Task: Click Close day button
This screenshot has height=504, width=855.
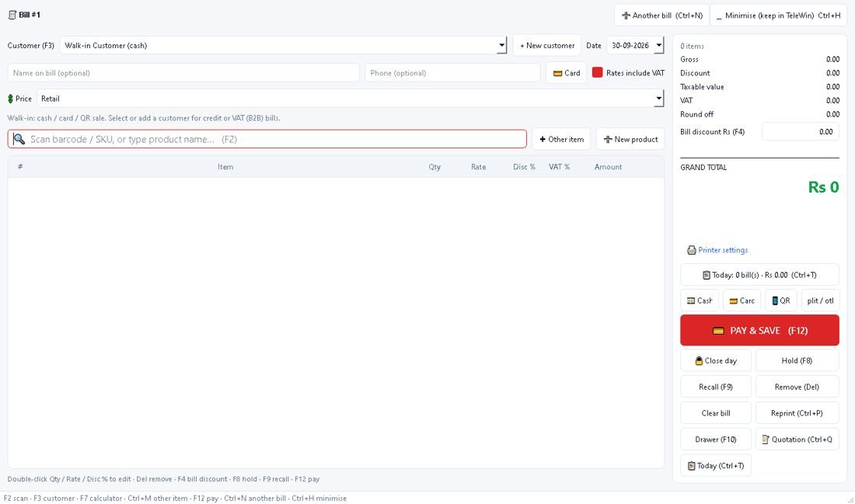Action: [716, 360]
